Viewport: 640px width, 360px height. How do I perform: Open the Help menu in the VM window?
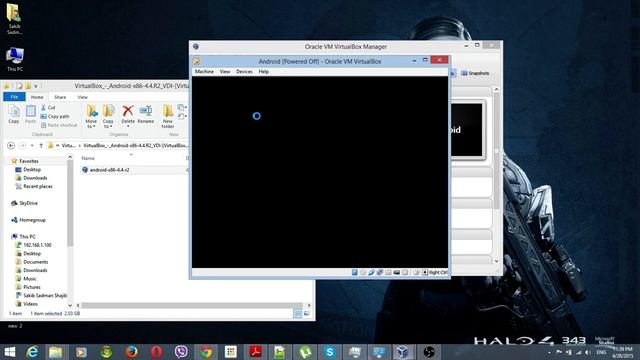264,71
